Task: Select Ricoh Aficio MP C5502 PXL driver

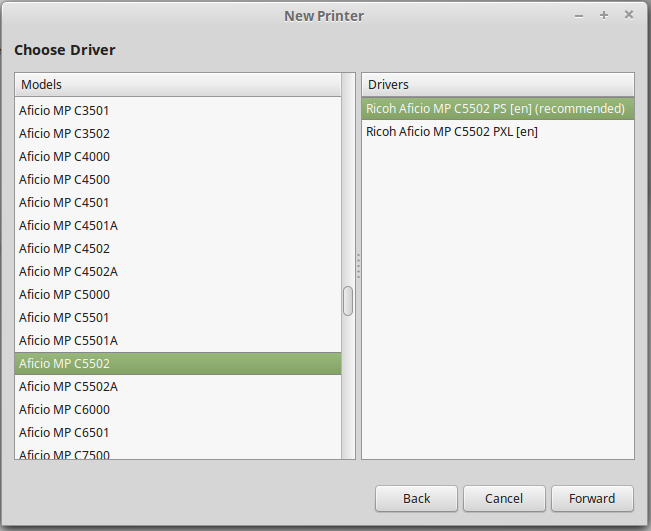Action: click(x=498, y=132)
